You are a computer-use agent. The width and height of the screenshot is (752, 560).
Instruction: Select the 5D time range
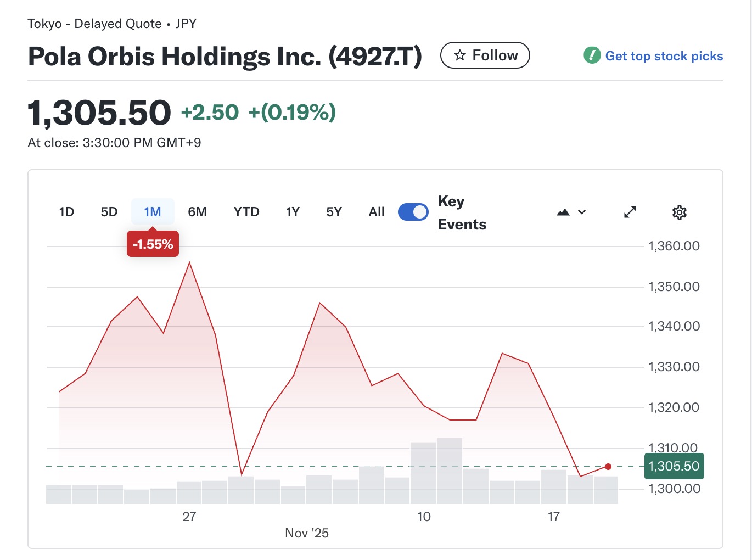pyautogui.click(x=109, y=212)
